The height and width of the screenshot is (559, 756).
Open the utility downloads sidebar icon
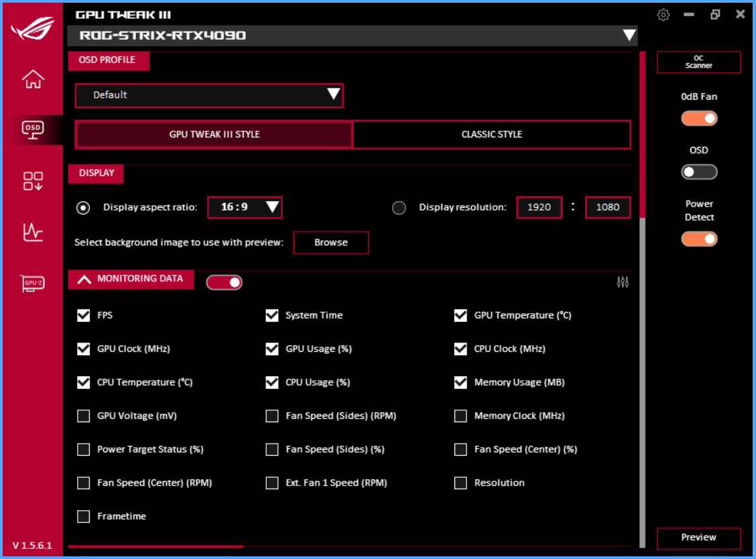pyautogui.click(x=33, y=181)
